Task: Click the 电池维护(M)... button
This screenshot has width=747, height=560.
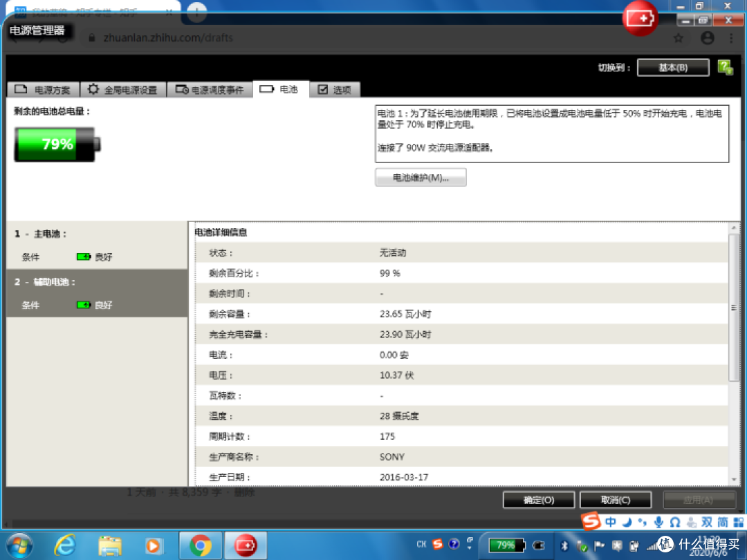Action: [x=421, y=178]
